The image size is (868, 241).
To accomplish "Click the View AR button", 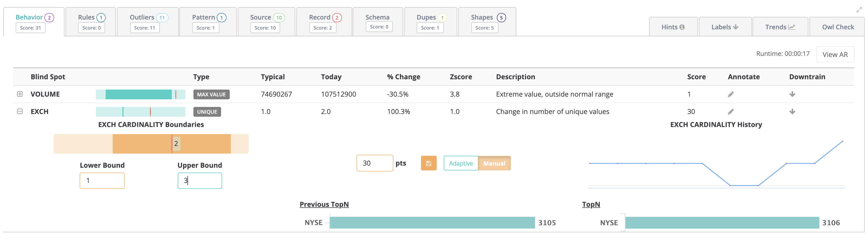I will coord(835,54).
